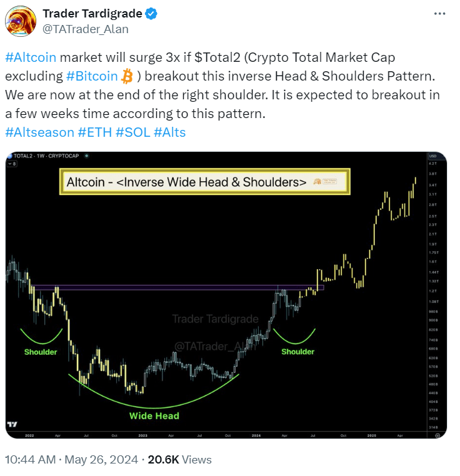Click the chart settings gear icon
This screenshot has height=476, width=460.
pyautogui.click(x=437, y=435)
